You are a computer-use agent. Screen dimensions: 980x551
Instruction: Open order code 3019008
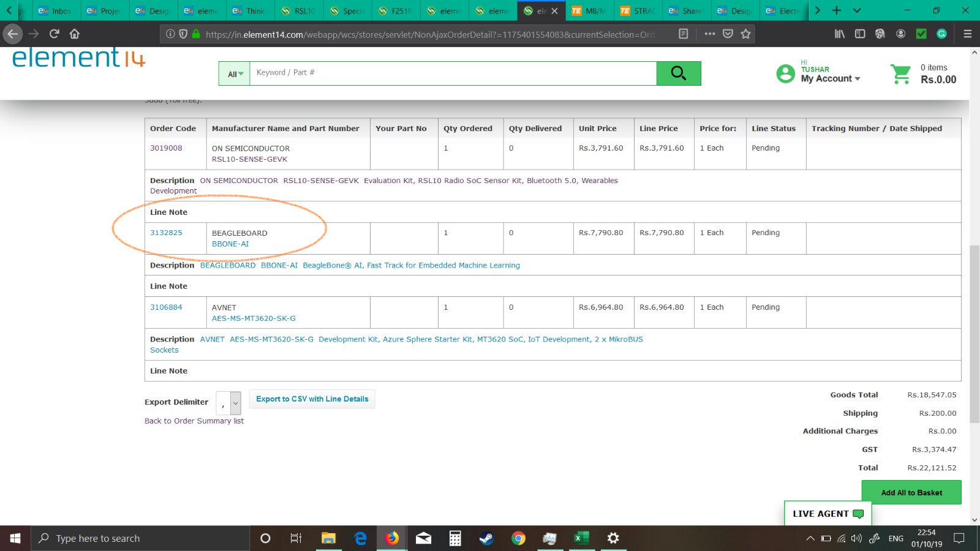(x=166, y=148)
